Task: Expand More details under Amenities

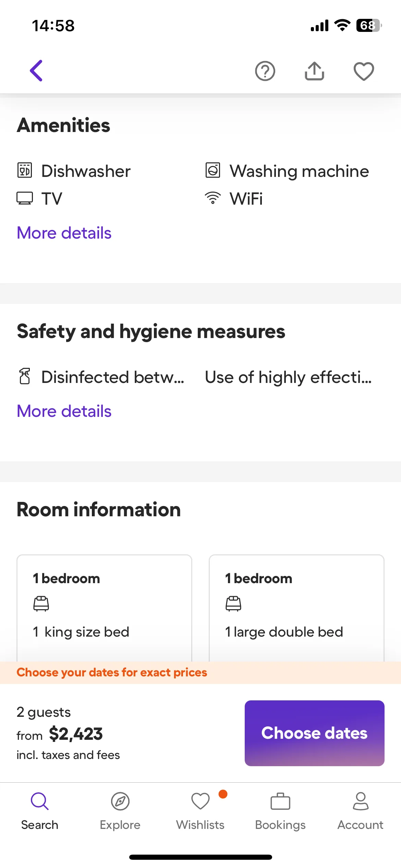Action: (x=64, y=233)
